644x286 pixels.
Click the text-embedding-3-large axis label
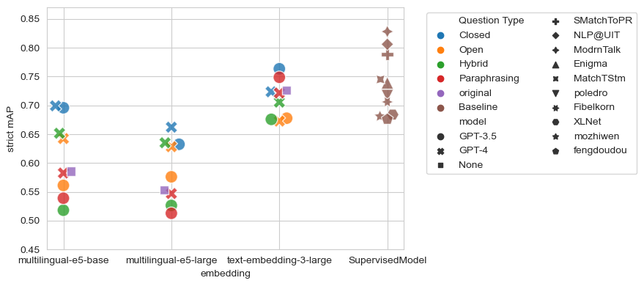click(279, 260)
